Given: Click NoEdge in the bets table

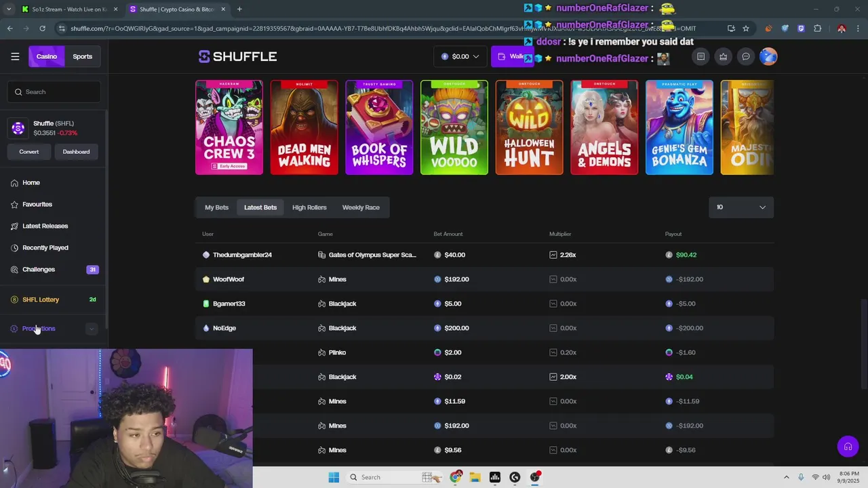Looking at the screenshot, I should 224,328.
